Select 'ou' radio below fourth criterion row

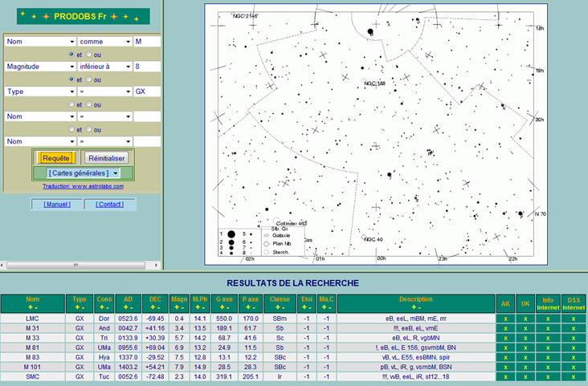[89, 129]
